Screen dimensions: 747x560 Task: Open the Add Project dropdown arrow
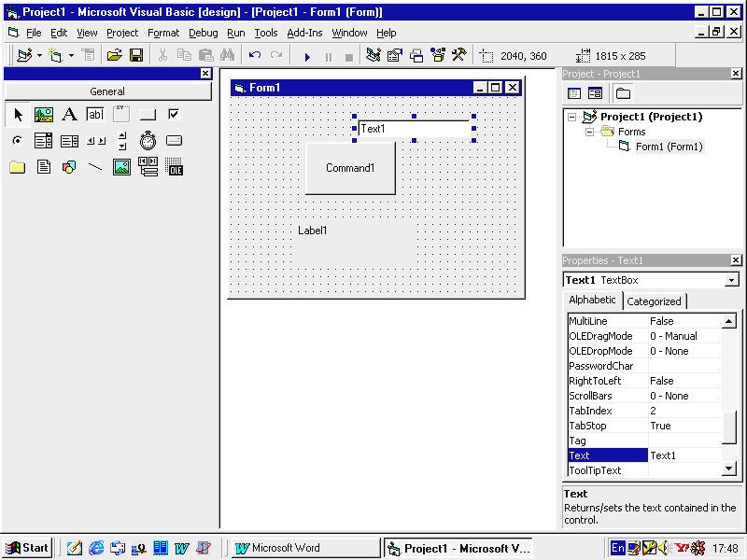[39, 56]
